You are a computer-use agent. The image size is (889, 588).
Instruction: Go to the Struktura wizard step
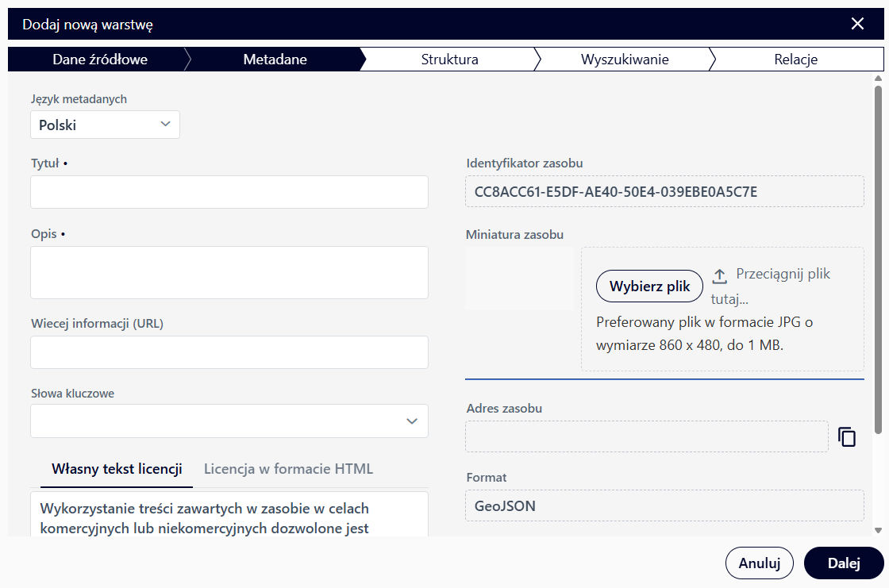pos(450,59)
